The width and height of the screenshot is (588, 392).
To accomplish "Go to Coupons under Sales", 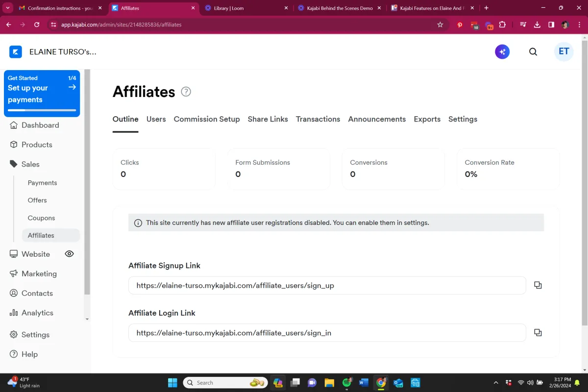I will 41,218.
